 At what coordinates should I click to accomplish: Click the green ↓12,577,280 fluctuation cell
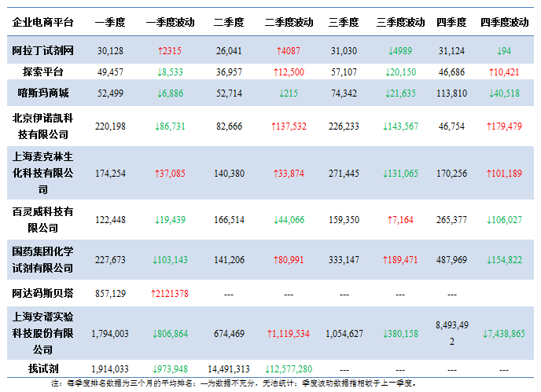(289, 368)
